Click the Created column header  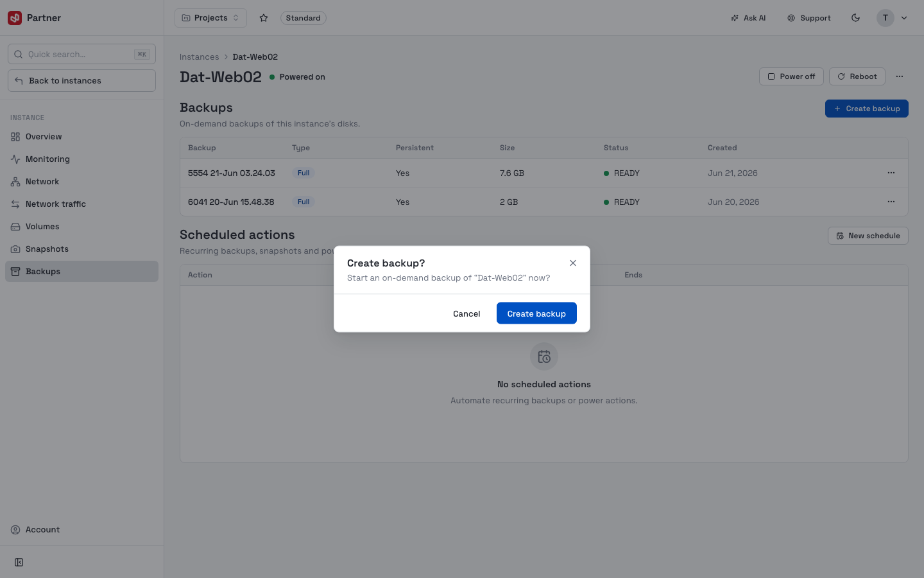[722, 148]
